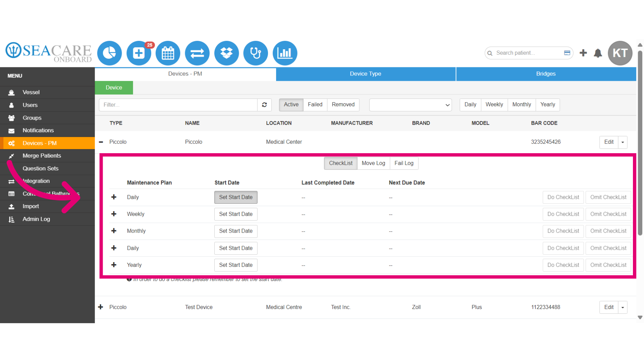The width and height of the screenshot is (644, 362).
Task: Click the transfer arrows icon in toolbar
Action: (x=197, y=53)
